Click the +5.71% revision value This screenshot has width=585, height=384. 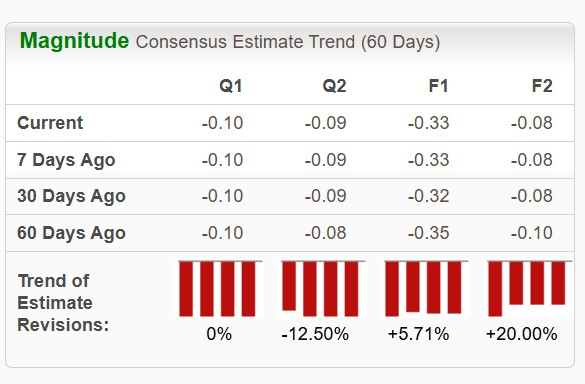(418, 334)
